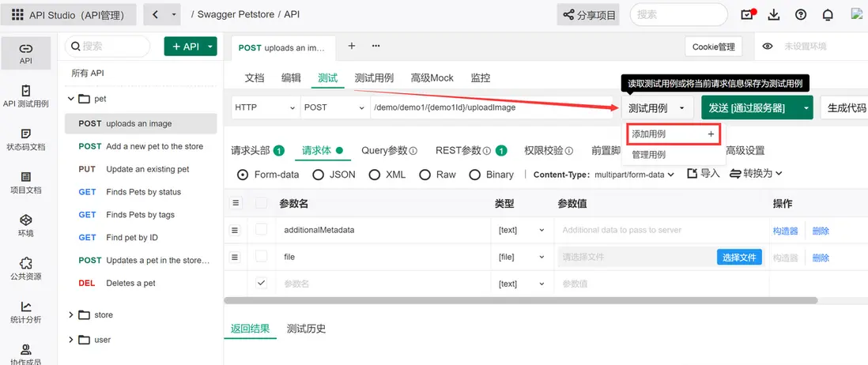Focus the top 搜索 search field
This screenshot has height=365, width=868.
click(x=679, y=15)
